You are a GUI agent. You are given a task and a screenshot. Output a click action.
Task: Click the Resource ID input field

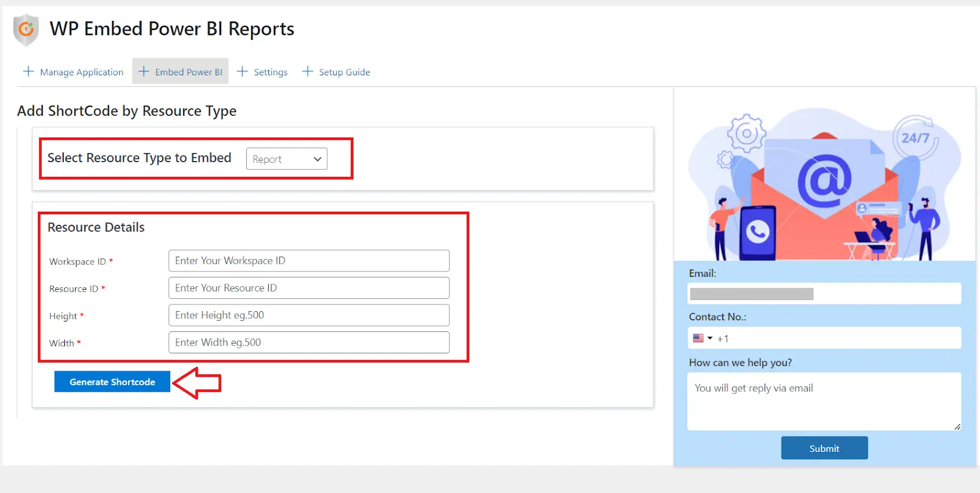309,288
